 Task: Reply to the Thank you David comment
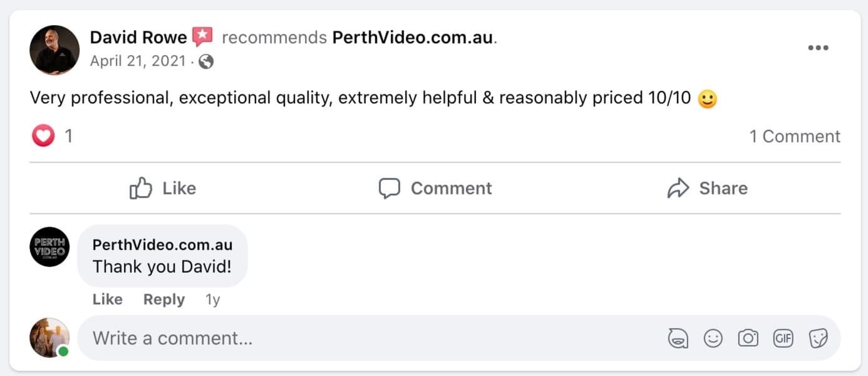[164, 300]
